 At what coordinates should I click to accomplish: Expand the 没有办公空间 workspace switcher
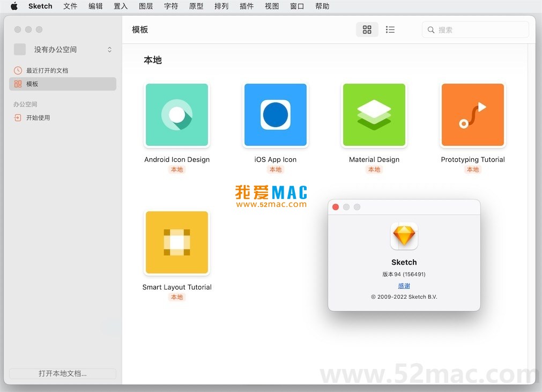tap(109, 50)
